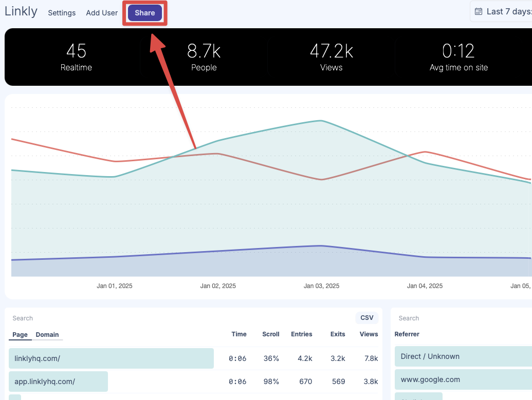Toggle the People metric in stats bar
This screenshot has height=400, width=532.
pos(204,57)
